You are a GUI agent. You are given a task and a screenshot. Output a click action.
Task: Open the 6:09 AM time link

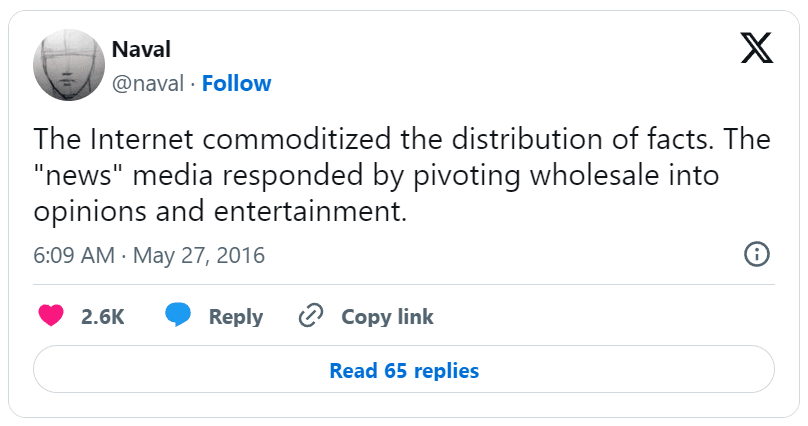[74, 255]
